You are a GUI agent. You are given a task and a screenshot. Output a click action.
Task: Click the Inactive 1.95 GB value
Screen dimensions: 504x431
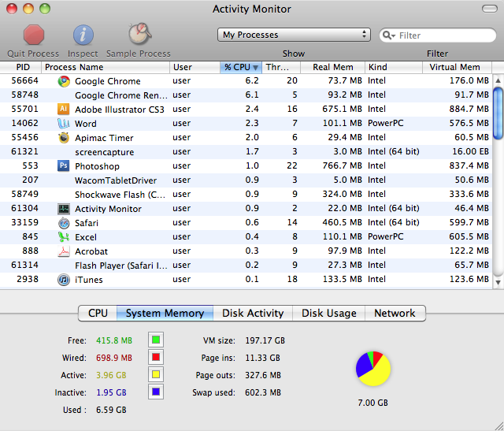pos(111,392)
